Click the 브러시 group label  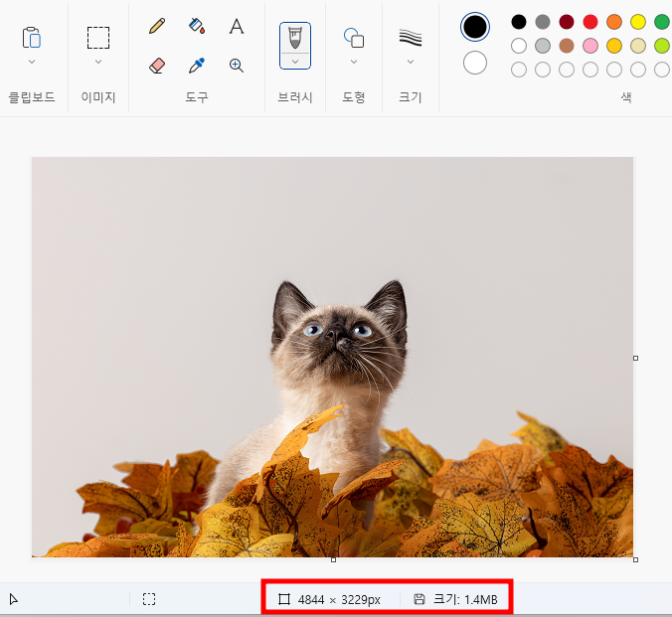(x=295, y=97)
